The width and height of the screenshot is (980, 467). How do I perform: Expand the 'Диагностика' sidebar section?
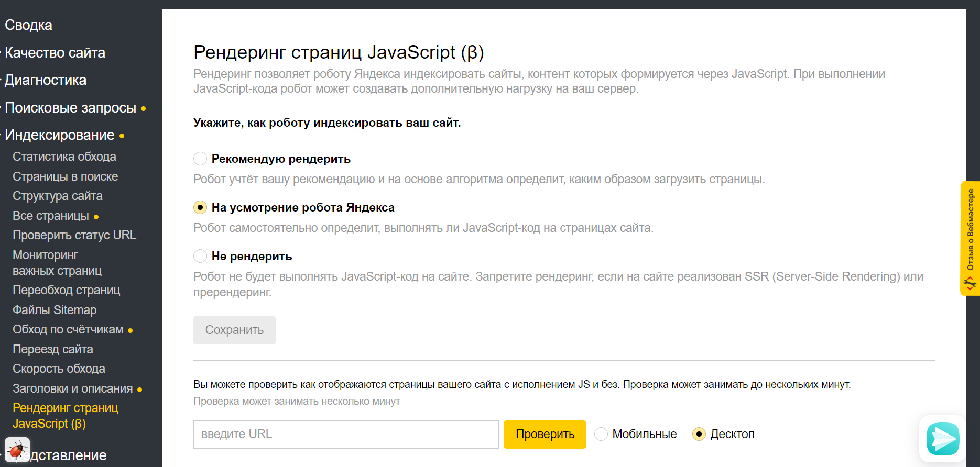[46, 80]
